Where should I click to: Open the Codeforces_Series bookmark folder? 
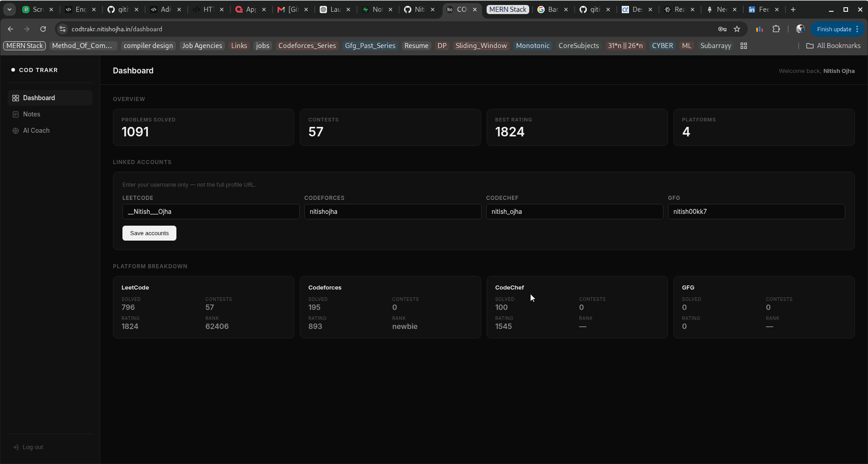(x=307, y=46)
